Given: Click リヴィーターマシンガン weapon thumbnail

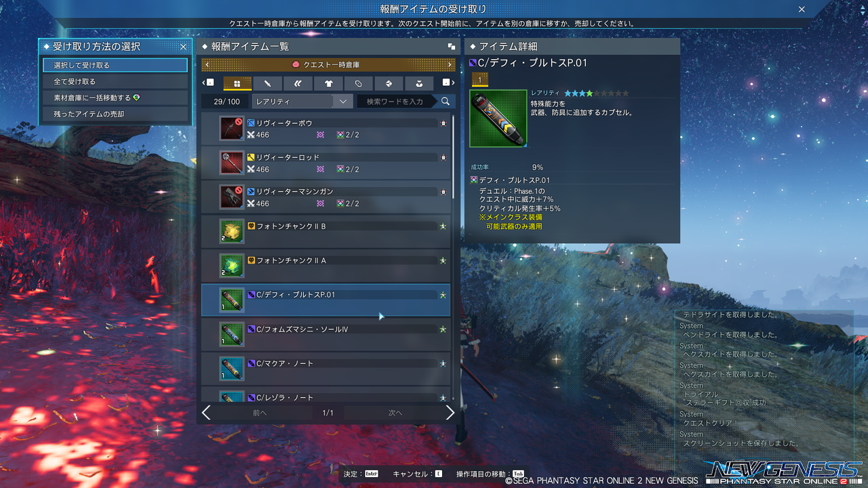Looking at the screenshot, I should (x=231, y=197).
